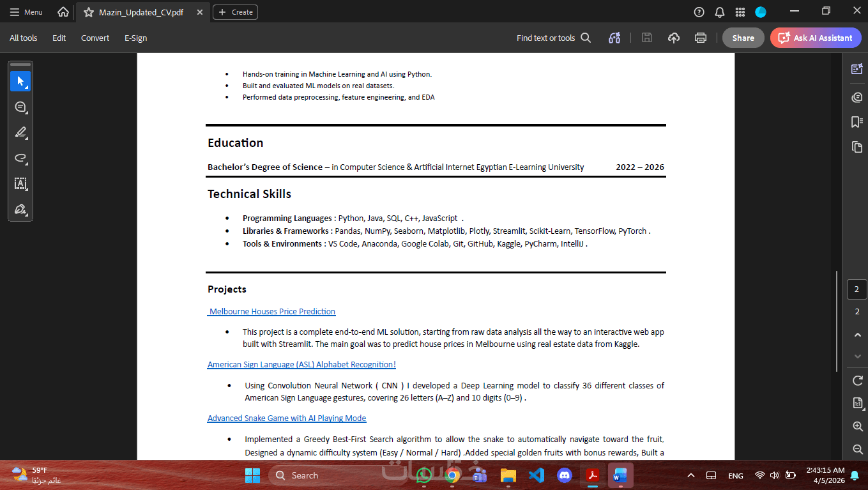Open the Help question mark icon
Image resolution: width=868 pixels, height=490 pixels.
pyautogui.click(x=699, y=12)
